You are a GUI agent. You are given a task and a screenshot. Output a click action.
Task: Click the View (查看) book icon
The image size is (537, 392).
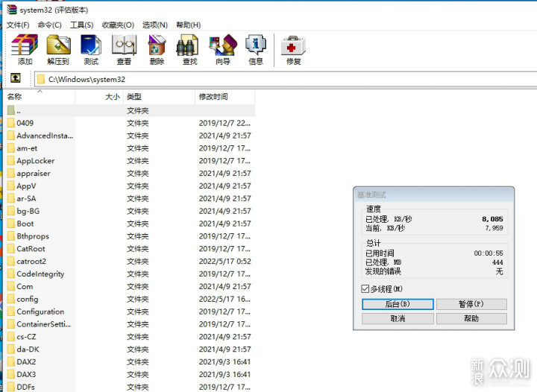click(x=124, y=45)
